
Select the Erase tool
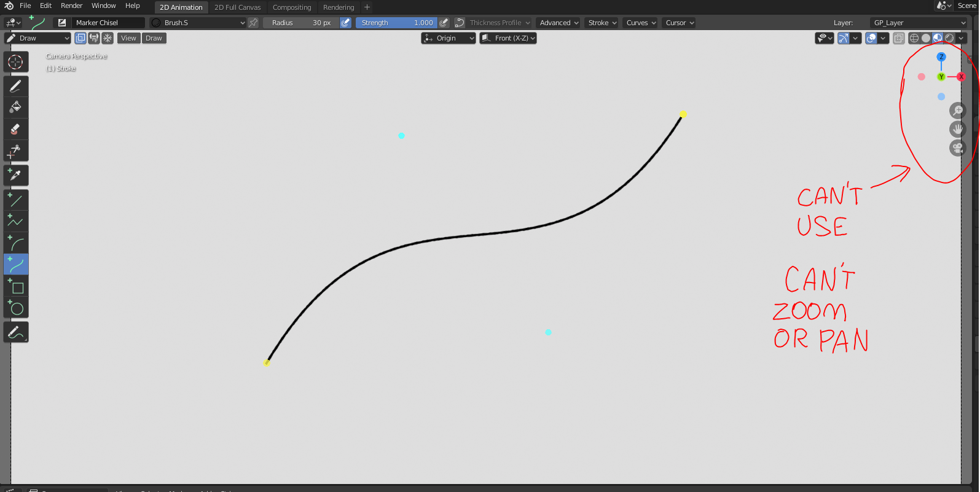click(16, 129)
